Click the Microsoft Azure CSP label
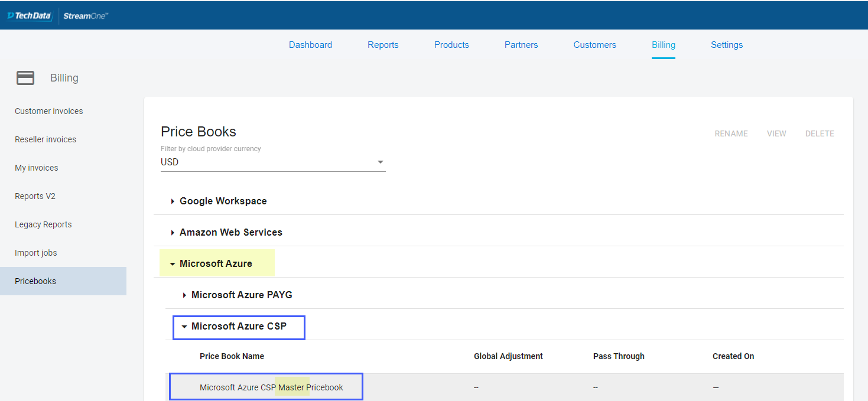 (x=239, y=327)
